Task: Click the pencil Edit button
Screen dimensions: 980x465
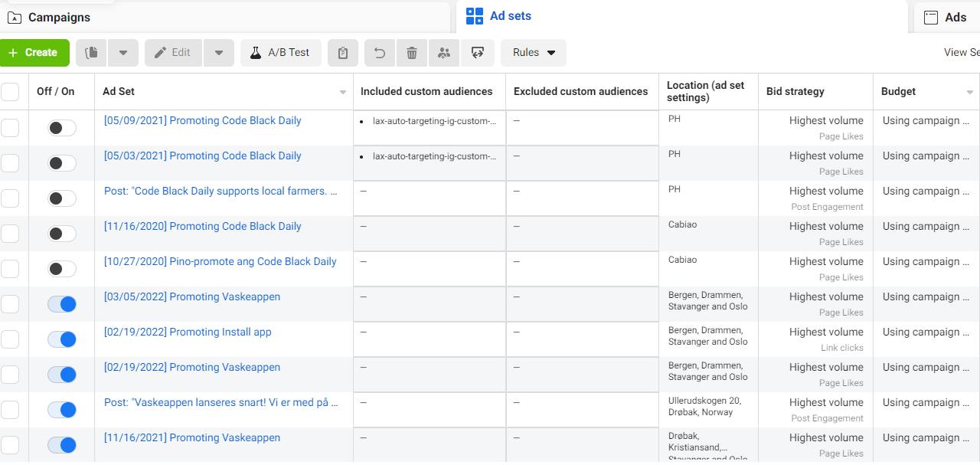Action: (173, 53)
